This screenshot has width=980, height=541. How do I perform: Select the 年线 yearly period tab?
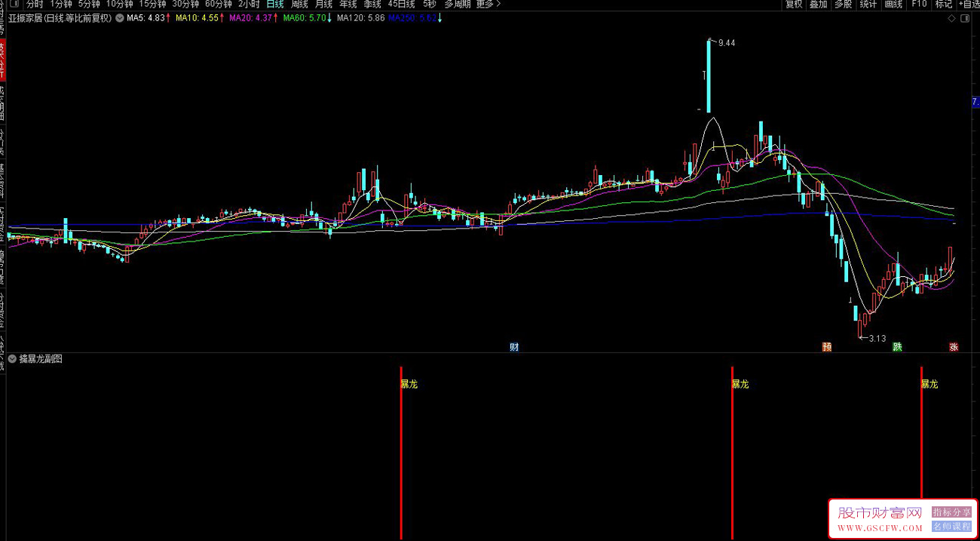click(348, 4)
